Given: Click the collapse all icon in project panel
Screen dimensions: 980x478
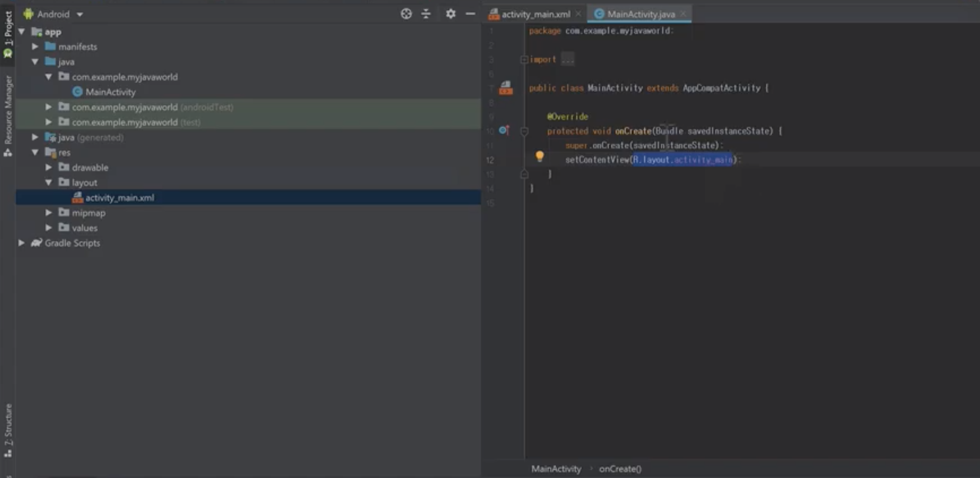Looking at the screenshot, I should 426,14.
